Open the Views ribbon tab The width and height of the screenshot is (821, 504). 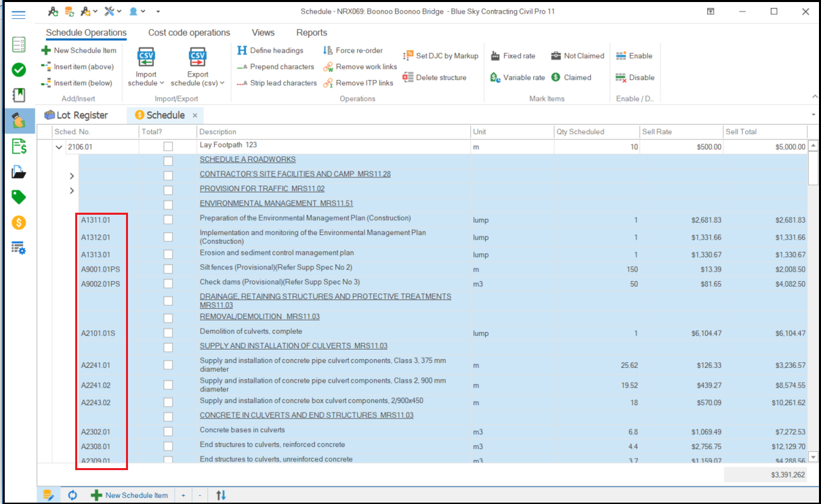pyautogui.click(x=263, y=33)
